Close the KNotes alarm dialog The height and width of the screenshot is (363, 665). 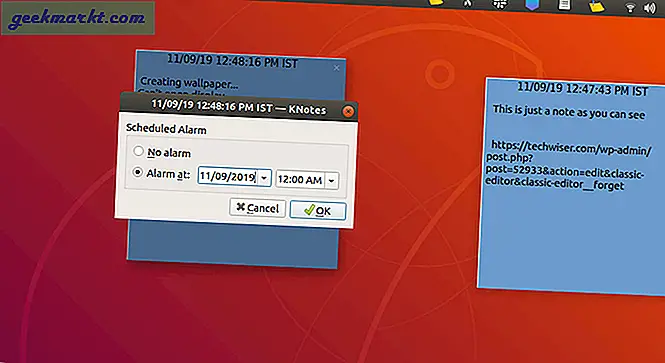coord(348,112)
